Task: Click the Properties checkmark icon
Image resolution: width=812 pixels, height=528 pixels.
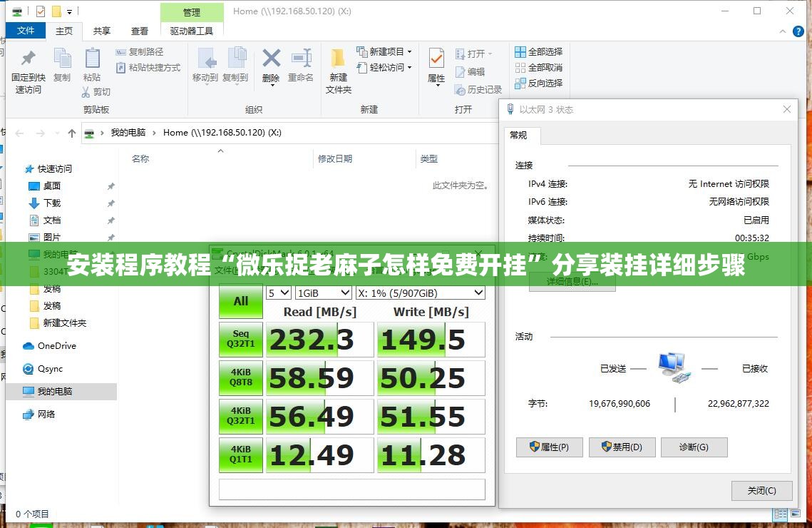Action: [x=436, y=59]
